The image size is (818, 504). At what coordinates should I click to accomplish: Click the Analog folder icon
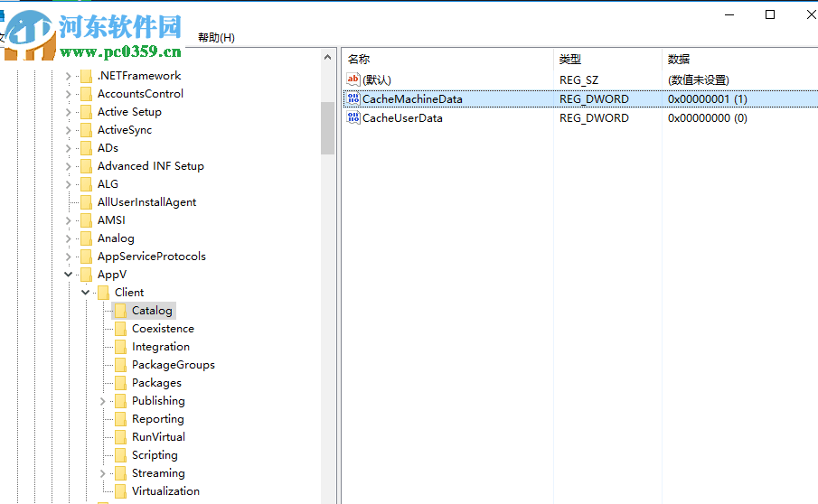click(87, 238)
